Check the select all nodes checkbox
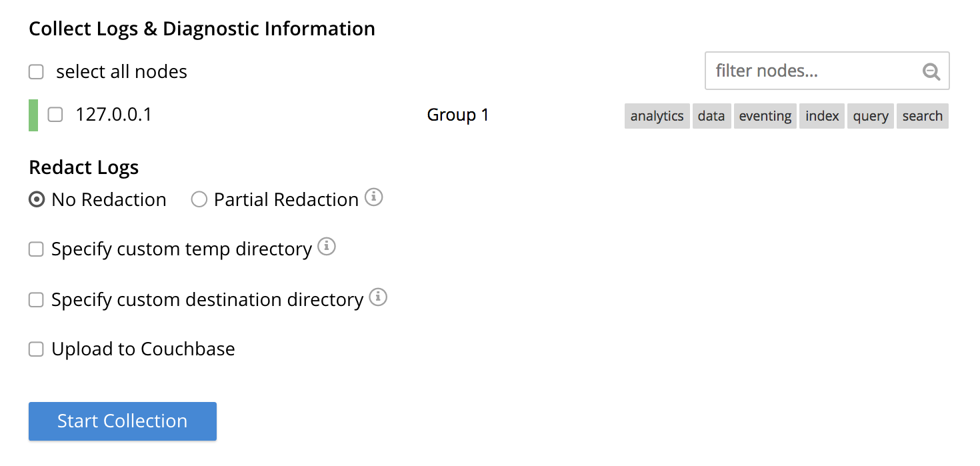 coord(36,72)
